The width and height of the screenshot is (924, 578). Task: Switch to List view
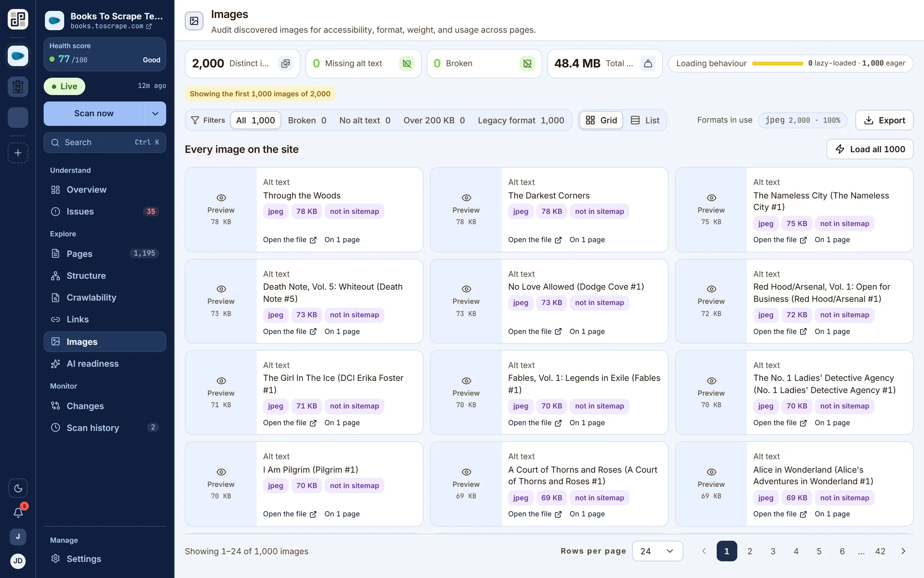645,120
